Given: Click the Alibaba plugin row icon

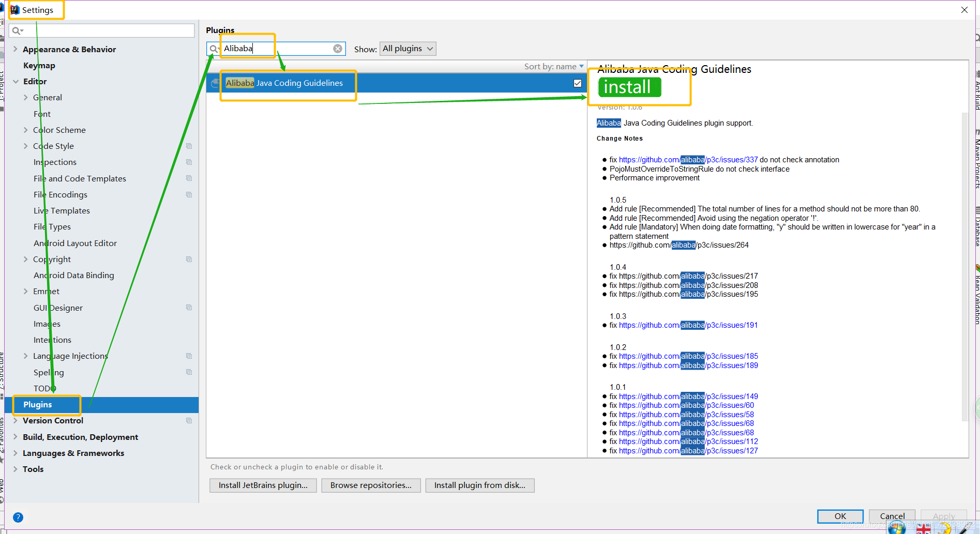Looking at the screenshot, I should tap(216, 83).
